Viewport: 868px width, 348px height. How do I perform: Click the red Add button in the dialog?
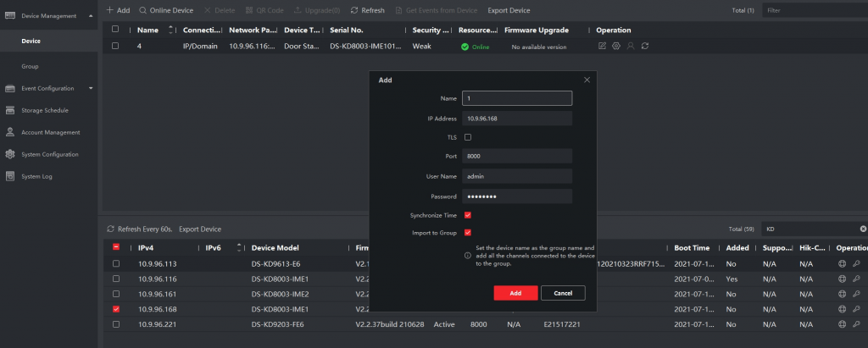(x=515, y=293)
